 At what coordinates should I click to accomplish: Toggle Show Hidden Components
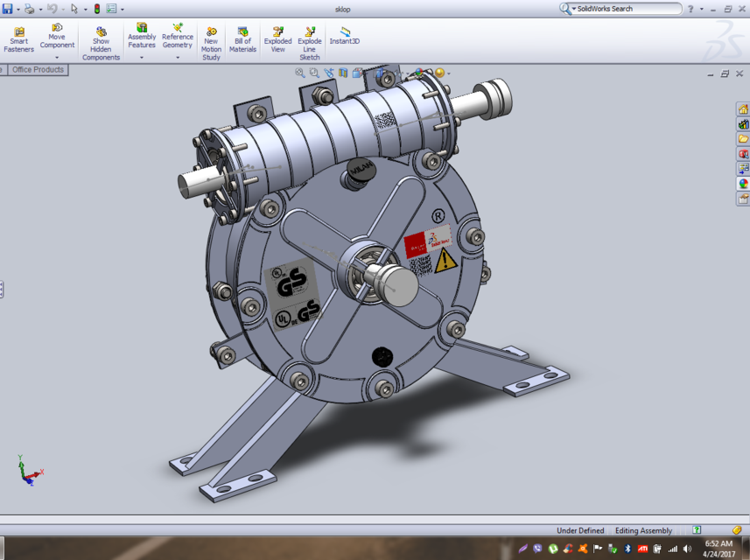point(100,35)
